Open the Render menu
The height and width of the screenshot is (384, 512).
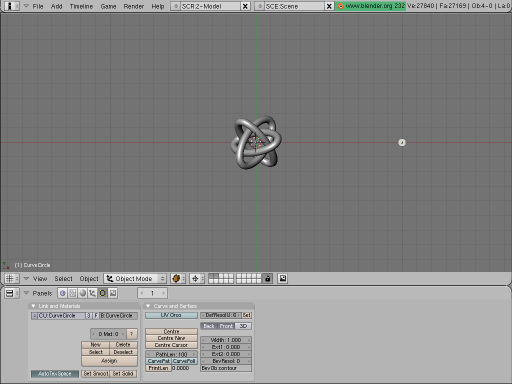134,6
